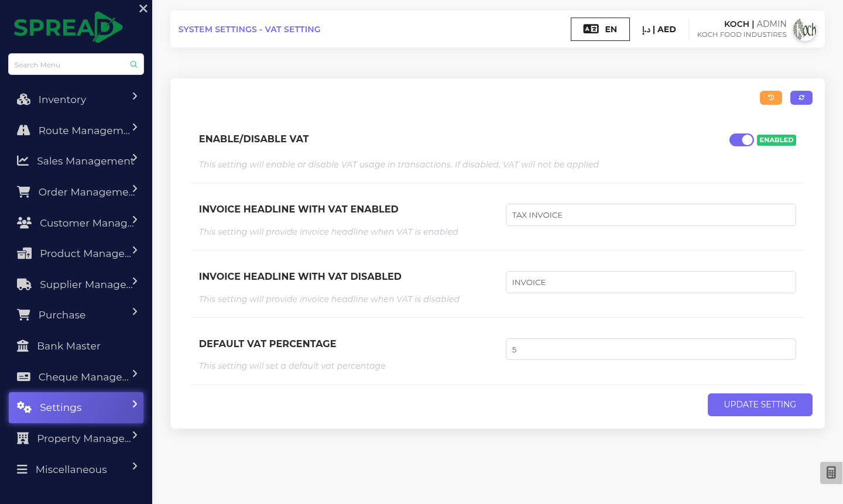Click the Cheque Management card icon
The height and width of the screenshot is (504, 843).
(23, 377)
